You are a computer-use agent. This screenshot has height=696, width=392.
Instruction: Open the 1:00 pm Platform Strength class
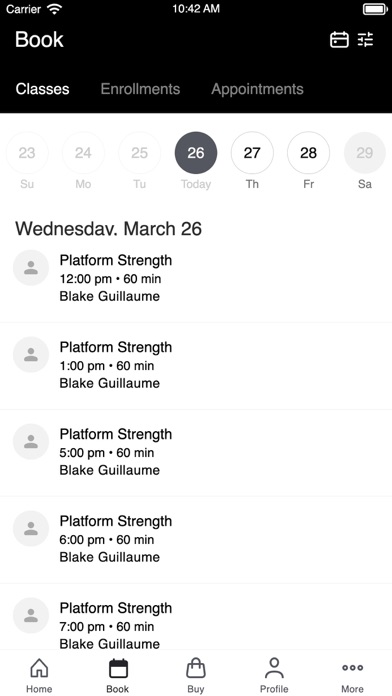(196, 366)
